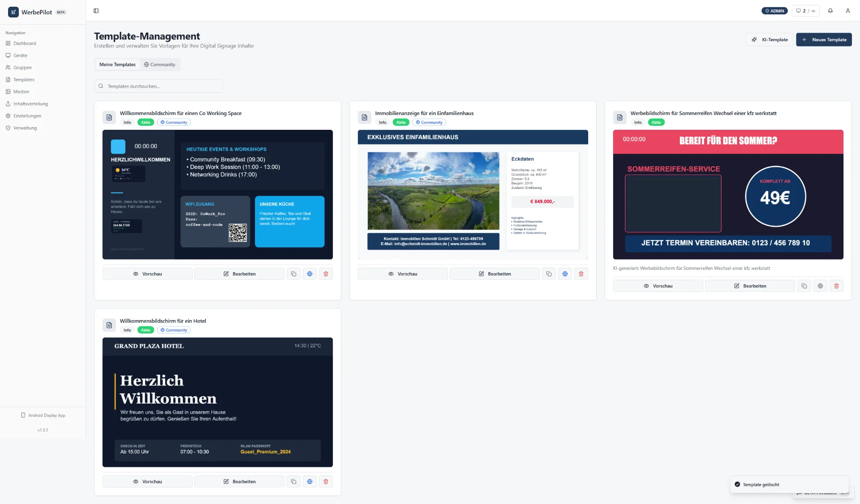The height and width of the screenshot is (504, 860).
Task: Click the Templates durchsuchen search field
Action: coord(159,86)
